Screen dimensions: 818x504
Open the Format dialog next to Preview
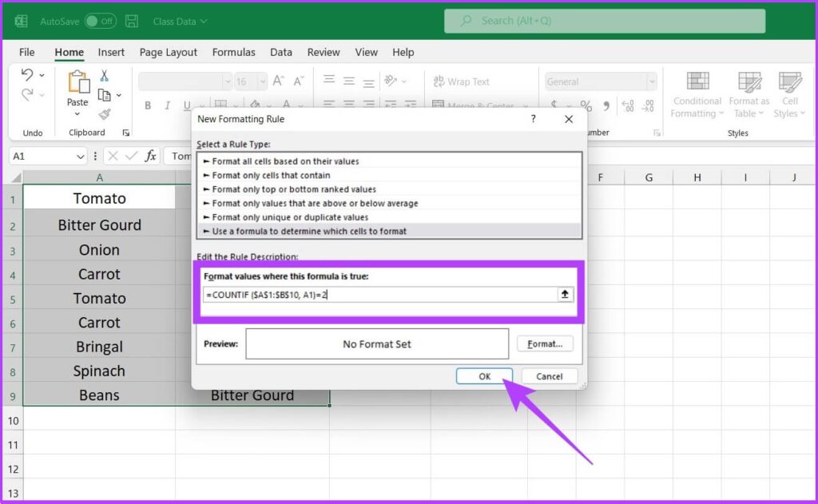pos(545,343)
